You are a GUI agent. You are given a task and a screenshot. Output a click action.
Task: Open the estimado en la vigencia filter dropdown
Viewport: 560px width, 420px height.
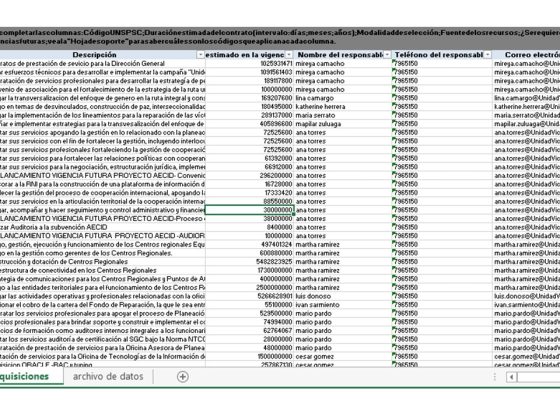pos(289,55)
